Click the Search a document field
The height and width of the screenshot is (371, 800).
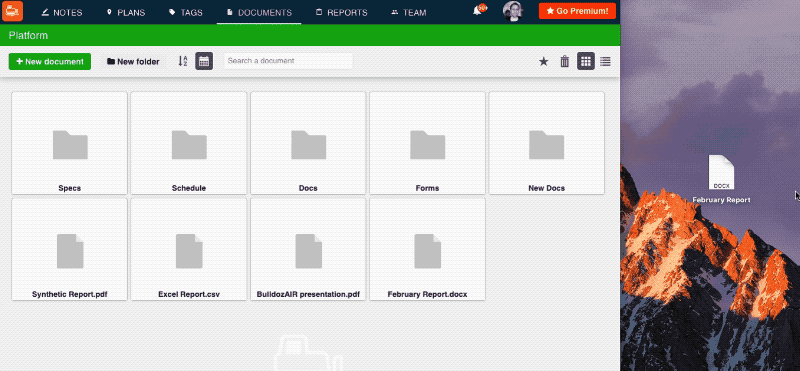pyautogui.click(x=288, y=61)
